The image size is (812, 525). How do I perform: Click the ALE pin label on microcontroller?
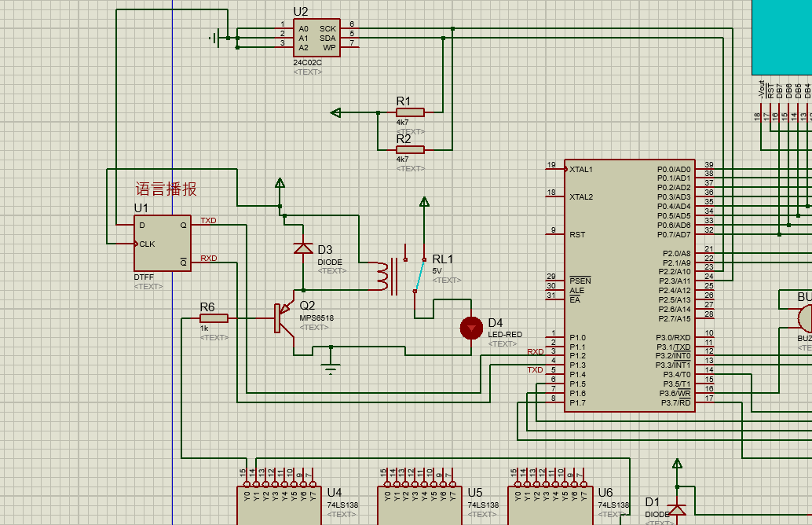click(577, 291)
